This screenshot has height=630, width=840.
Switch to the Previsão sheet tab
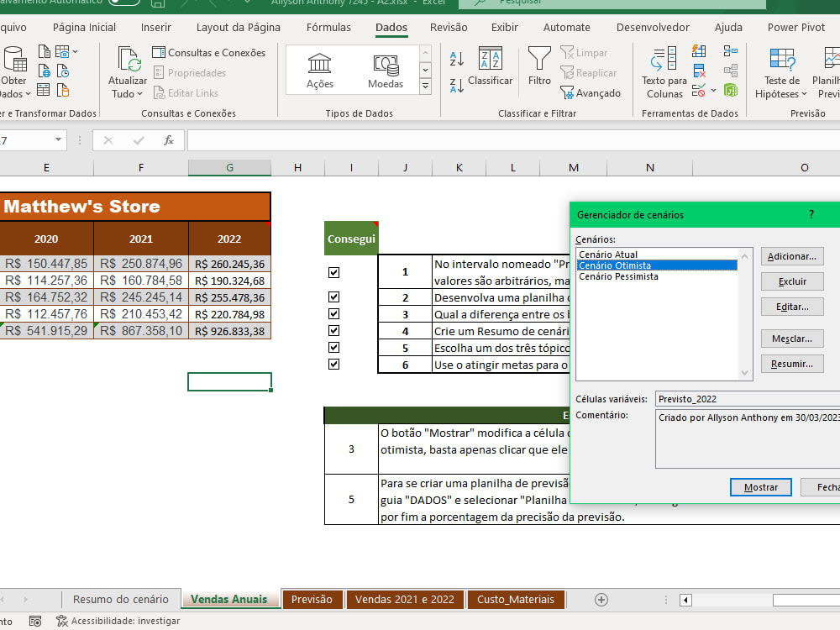[x=312, y=599]
